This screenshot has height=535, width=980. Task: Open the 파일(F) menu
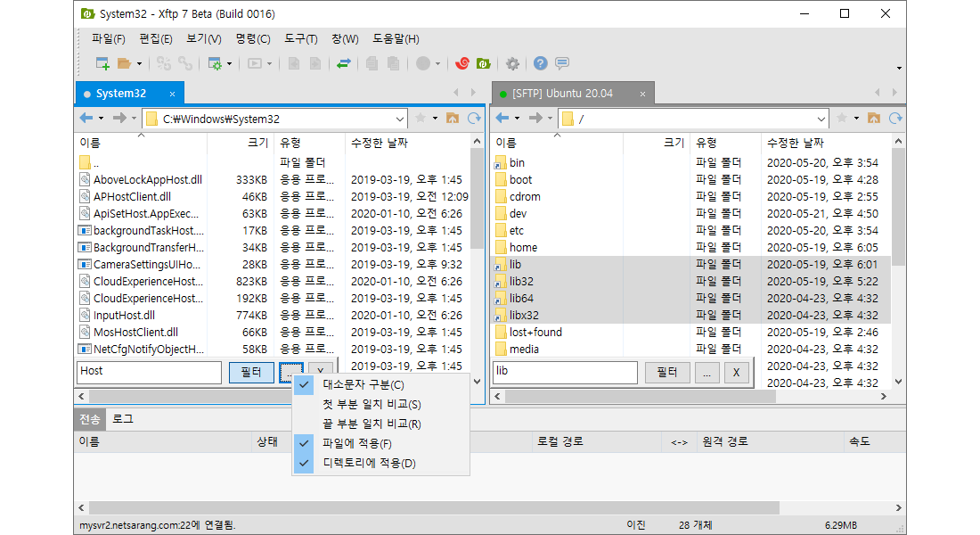[109, 39]
